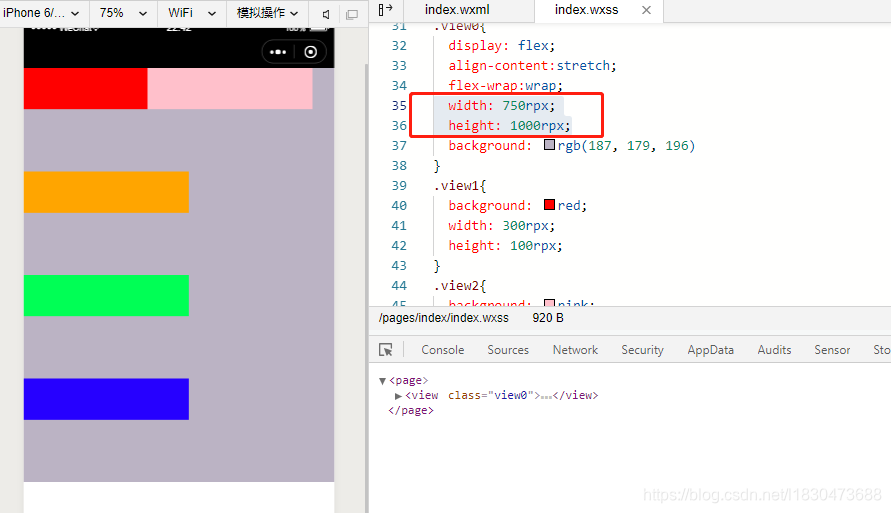The height and width of the screenshot is (513, 891).
Task: Open the 模拟操作 simulate actions dropdown
Action: [x=267, y=12]
